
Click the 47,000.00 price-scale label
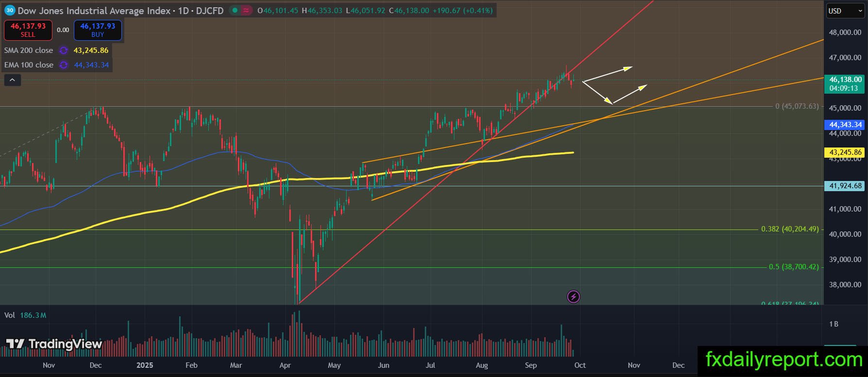click(845, 58)
